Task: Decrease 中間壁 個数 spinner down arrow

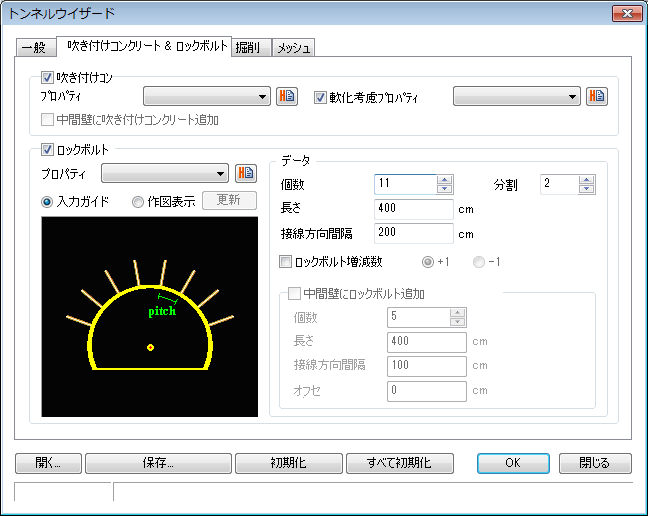Action: coord(457,322)
